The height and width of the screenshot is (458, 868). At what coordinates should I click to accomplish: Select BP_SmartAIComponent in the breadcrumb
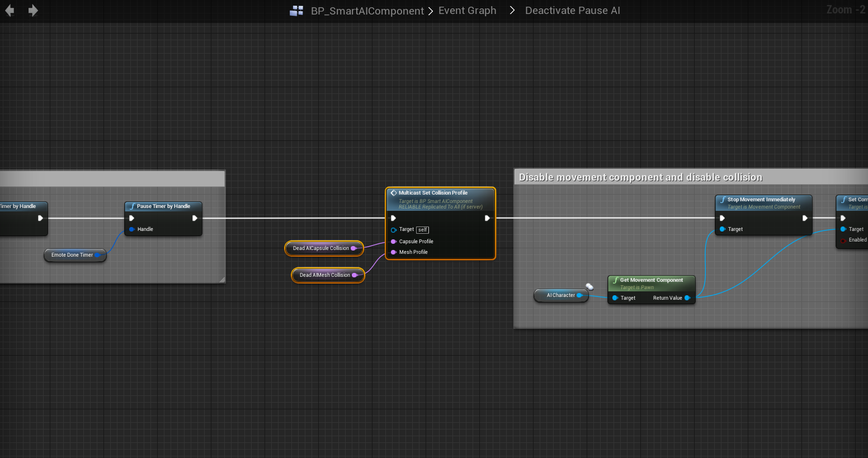click(367, 11)
